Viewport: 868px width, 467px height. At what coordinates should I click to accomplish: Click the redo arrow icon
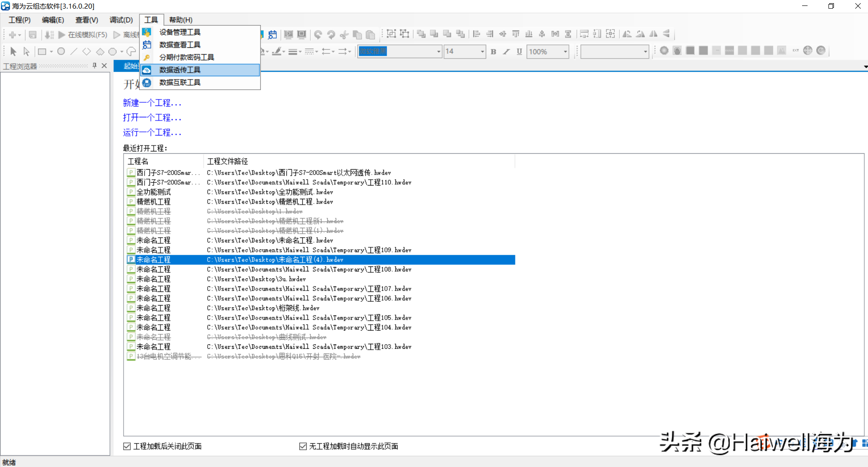point(331,35)
